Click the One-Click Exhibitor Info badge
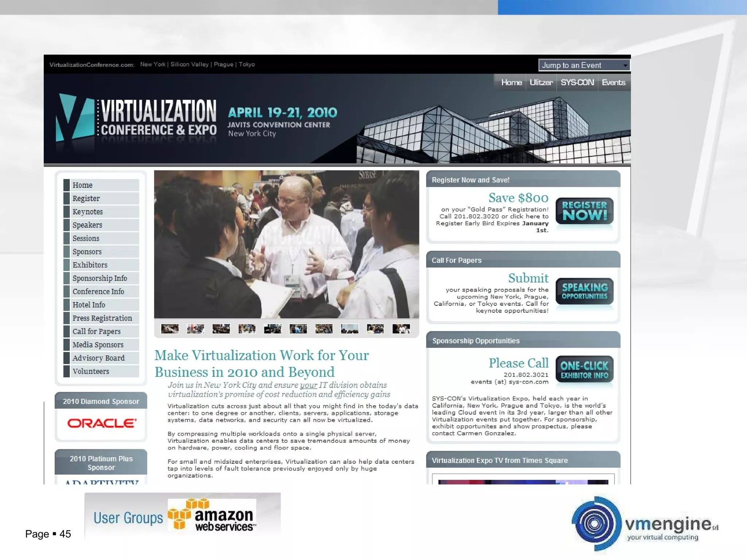747x560 pixels. click(x=584, y=369)
